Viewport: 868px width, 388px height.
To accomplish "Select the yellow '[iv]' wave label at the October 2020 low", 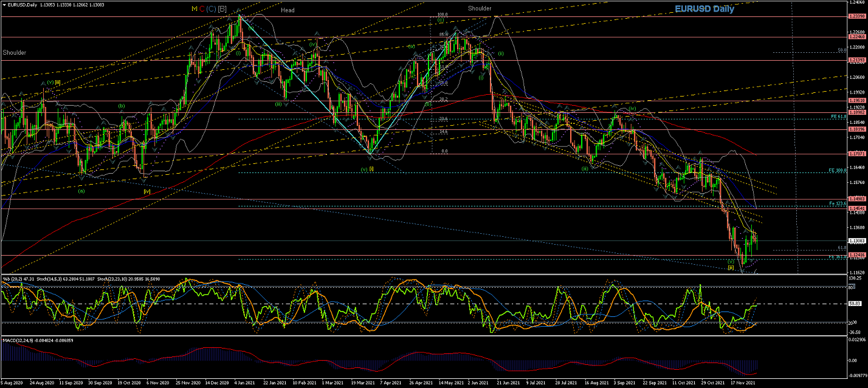I will point(146,191).
